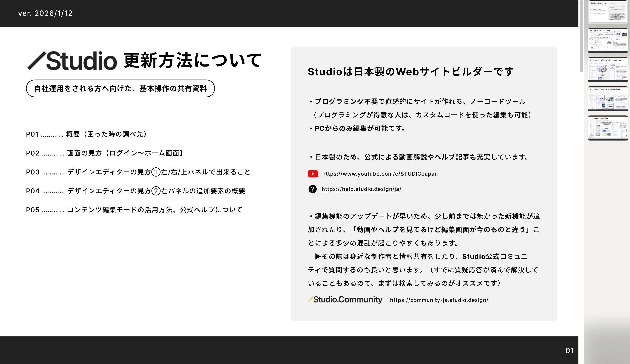Click the P02 画面の見方 contents entry
This screenshot has width=630, height=364.
click(105, 153)
